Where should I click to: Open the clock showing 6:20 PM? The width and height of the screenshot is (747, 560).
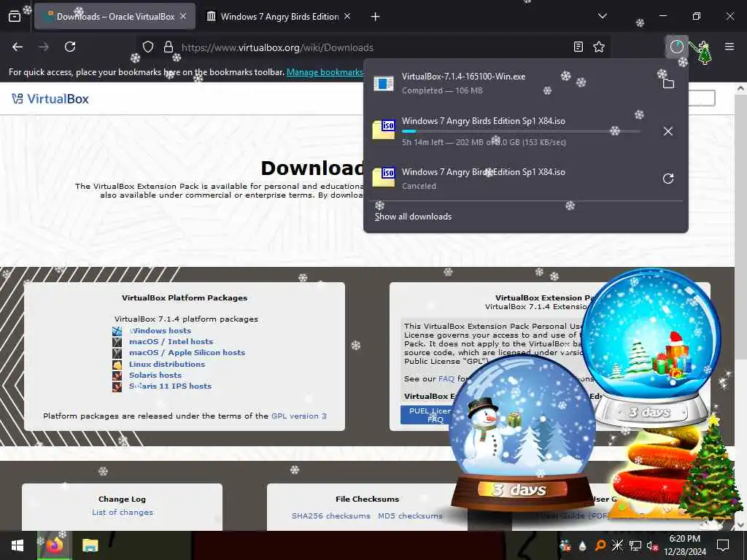coord(685,545)
